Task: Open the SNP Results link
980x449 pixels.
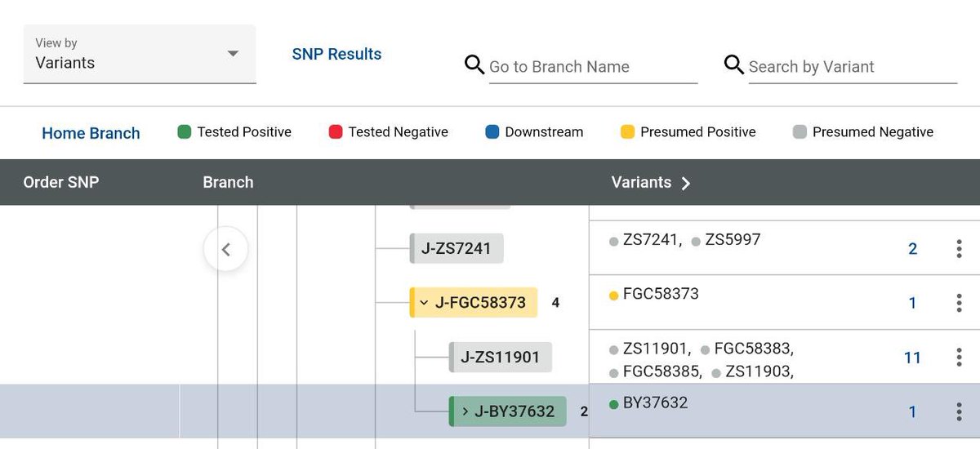Action: coord(336,54)
